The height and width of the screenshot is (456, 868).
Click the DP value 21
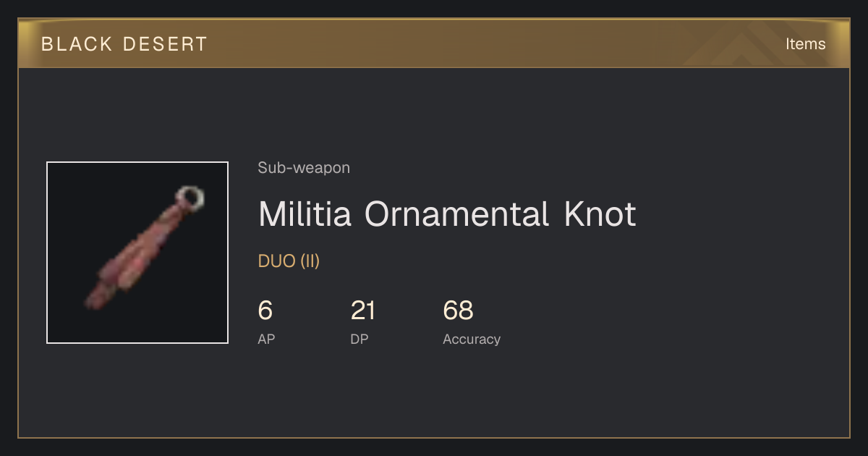coord(363,311)
